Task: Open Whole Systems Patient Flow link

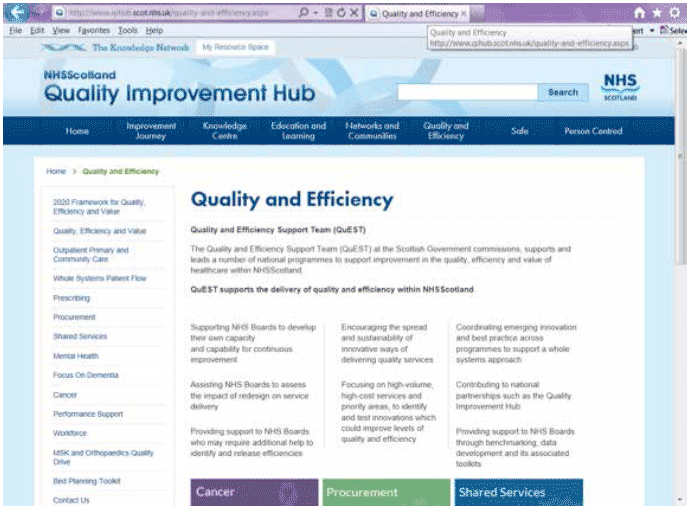Action: tap(100, 279)
